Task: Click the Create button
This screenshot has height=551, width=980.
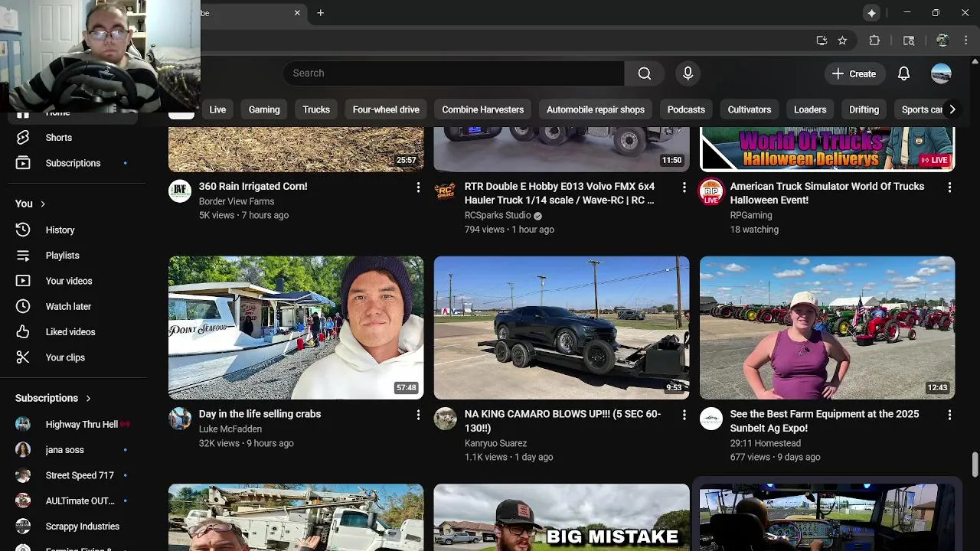Action: 854,73
